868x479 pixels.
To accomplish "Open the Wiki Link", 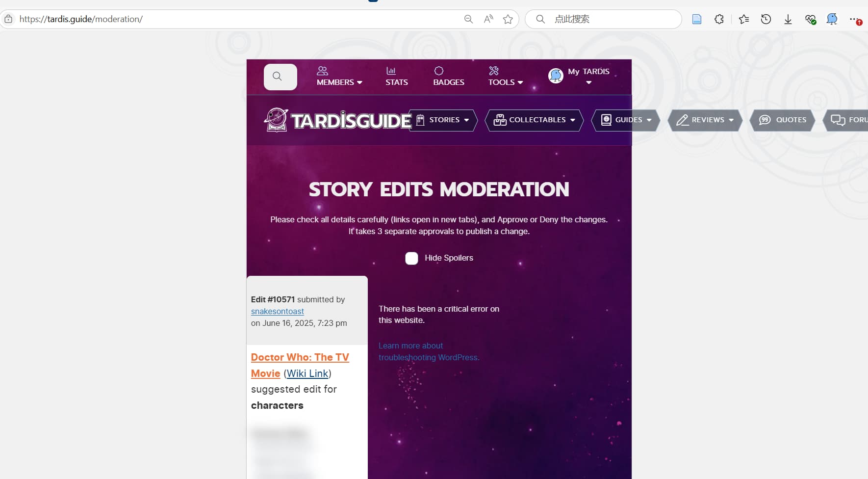I will click(307, 373).
